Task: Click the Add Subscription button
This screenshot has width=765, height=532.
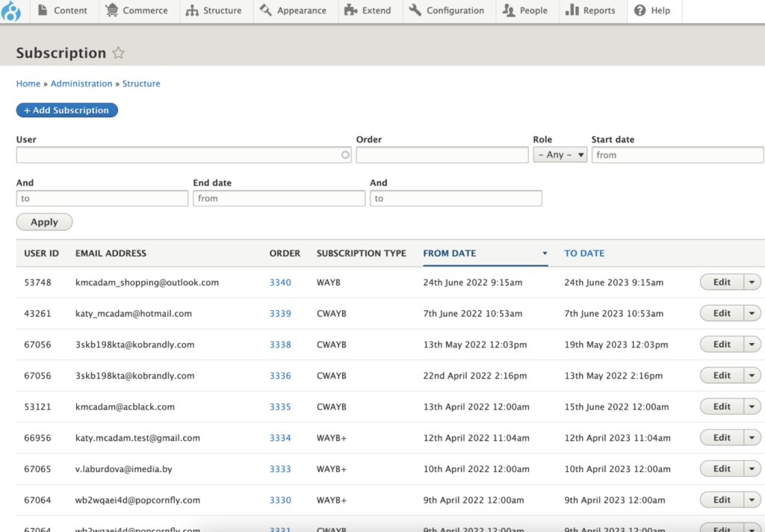Action: (x=66, y=111)
